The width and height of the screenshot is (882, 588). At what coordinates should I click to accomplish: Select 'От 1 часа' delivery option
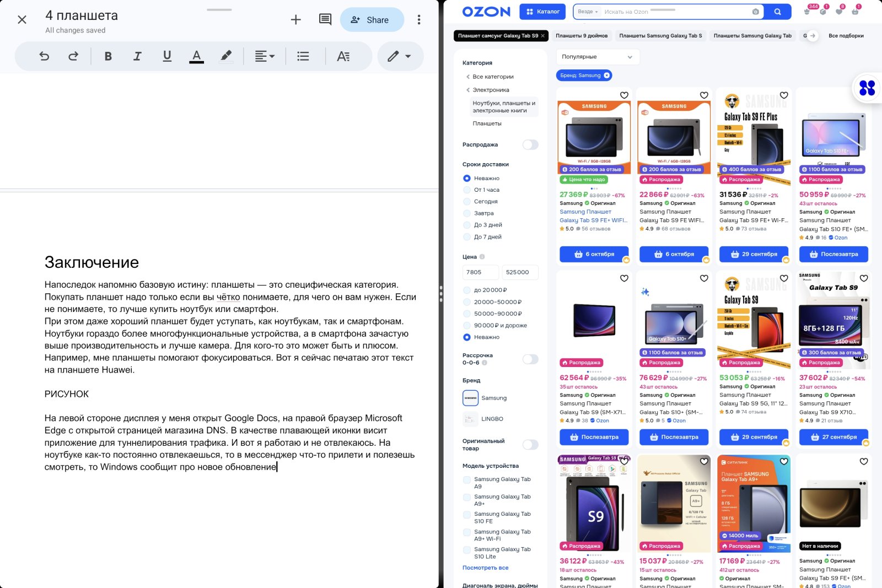click(467, 190)
